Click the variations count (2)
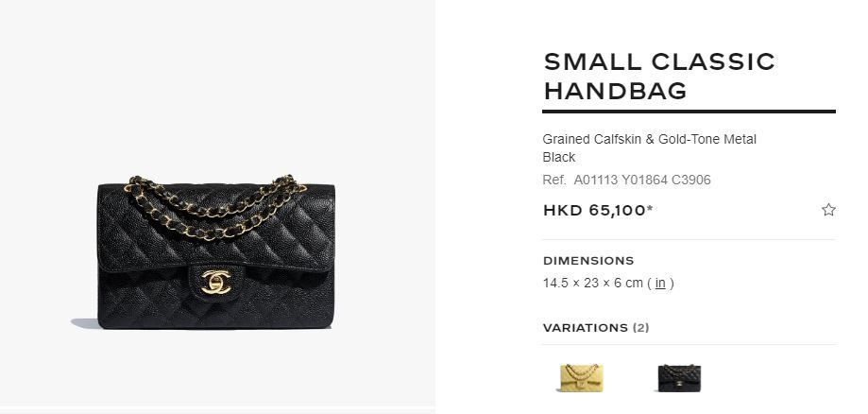 coord(640,328)
